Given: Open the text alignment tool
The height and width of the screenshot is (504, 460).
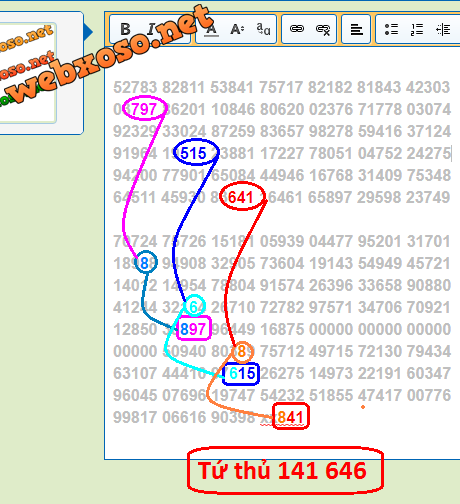Looking at the screenshot, I should point(356,29).
